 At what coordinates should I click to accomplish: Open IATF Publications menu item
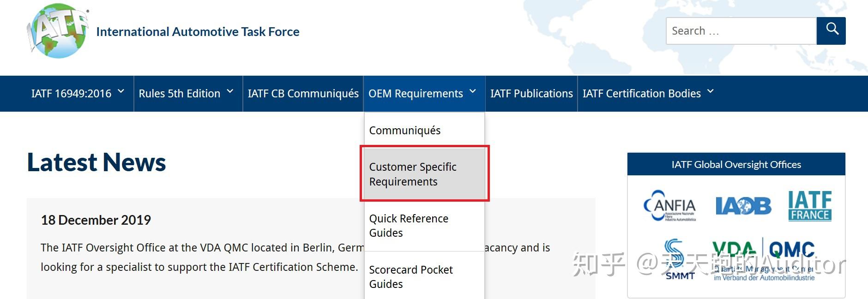(x=531, y=94)
